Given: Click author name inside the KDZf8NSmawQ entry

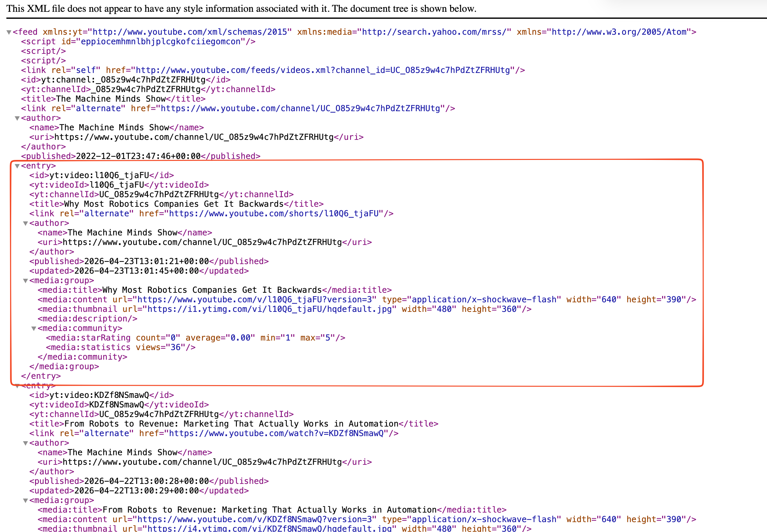Looking at the screenshot, I should (x=125, y=453).
